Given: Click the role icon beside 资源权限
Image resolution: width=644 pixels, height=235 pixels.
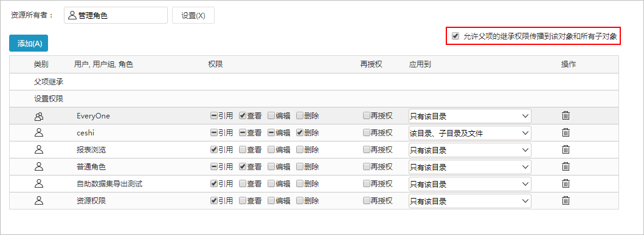Looking at the screenshot, I should click(x=39, y=200).
